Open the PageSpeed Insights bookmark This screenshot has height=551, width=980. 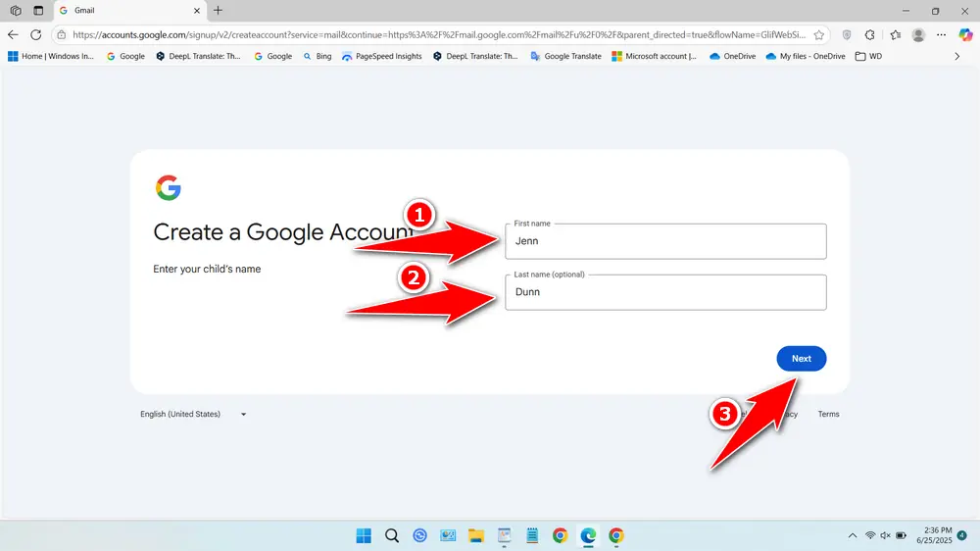[382, 56]
